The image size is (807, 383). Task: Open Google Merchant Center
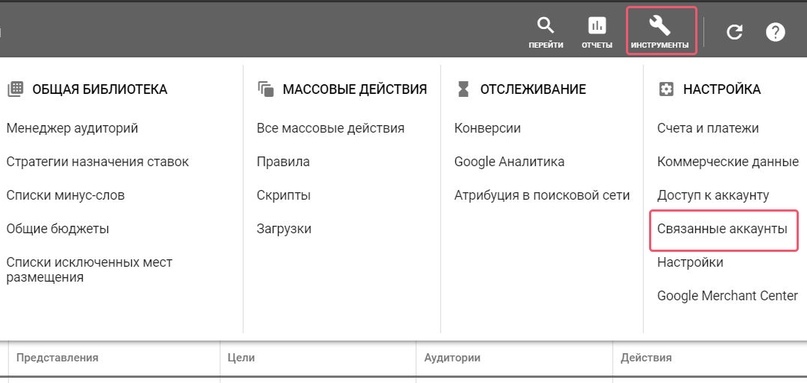tap(727, 295)
